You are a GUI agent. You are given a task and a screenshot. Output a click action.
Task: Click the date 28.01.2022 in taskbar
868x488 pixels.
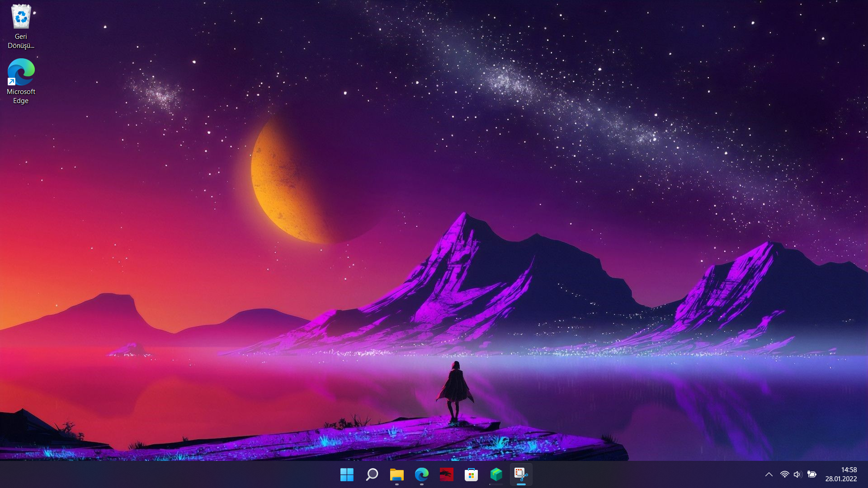(841, 479)
